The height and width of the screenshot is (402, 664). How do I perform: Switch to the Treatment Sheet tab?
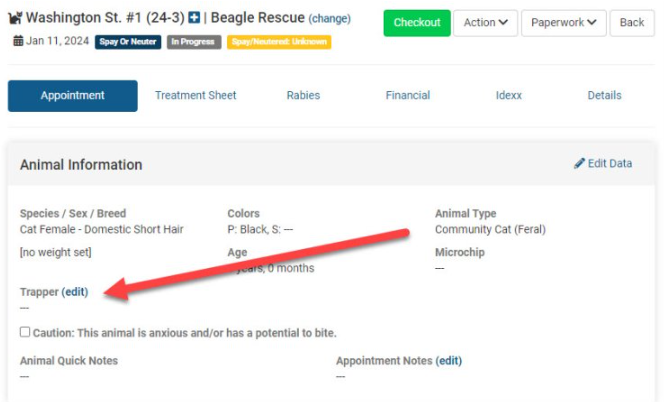(x=196, y=96)
